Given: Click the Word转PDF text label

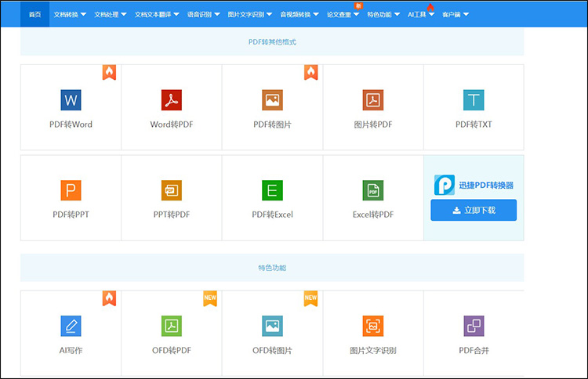Looking at the screenshot, I should tap(172, 125).
